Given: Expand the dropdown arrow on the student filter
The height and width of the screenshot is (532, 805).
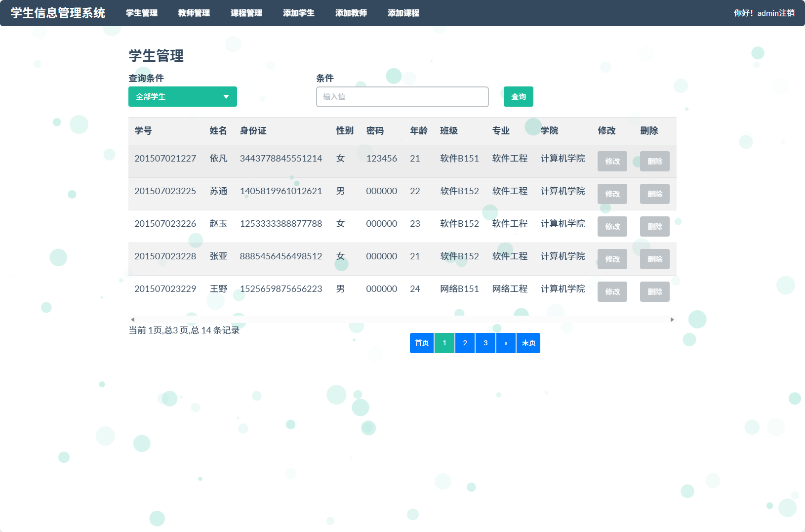Looking at the screenshot, I should tap(227, 96).
